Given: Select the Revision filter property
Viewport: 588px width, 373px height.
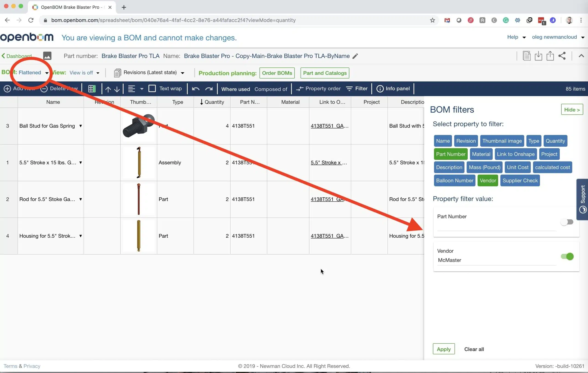Looking at the screenshot, I should 466,141.
